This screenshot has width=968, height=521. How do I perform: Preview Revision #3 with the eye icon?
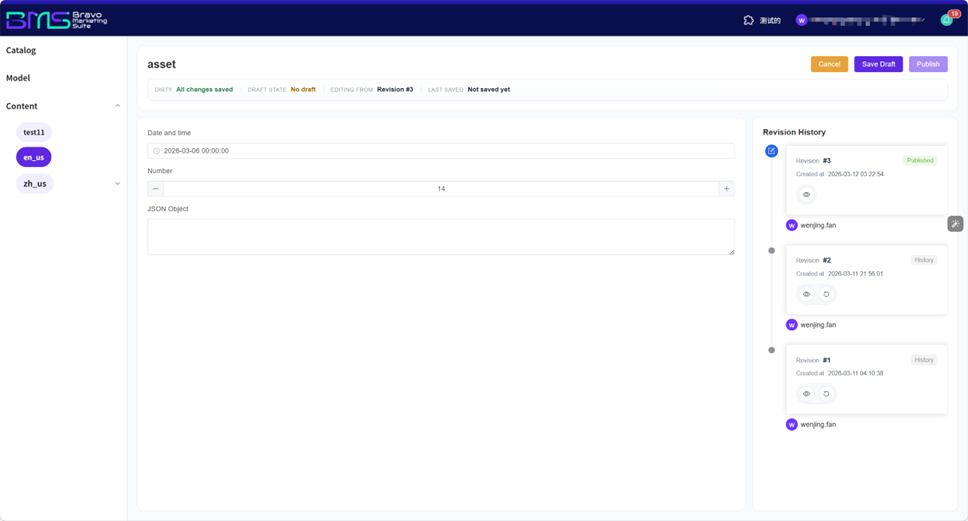click(806, 195)
